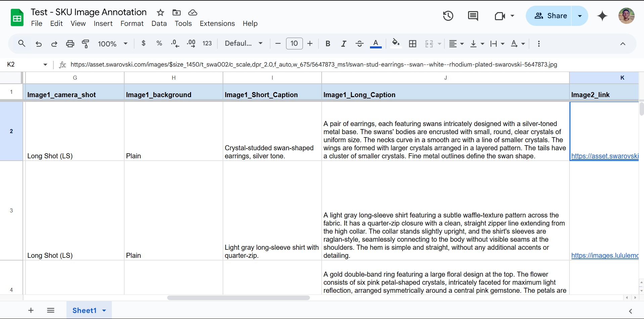Open the font family dropdown
This screenshot has height=319, width=644.
click(243, 44)
